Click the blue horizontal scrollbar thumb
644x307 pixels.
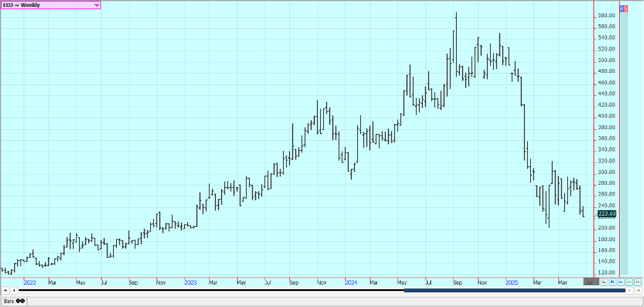(x=515, y=290)
